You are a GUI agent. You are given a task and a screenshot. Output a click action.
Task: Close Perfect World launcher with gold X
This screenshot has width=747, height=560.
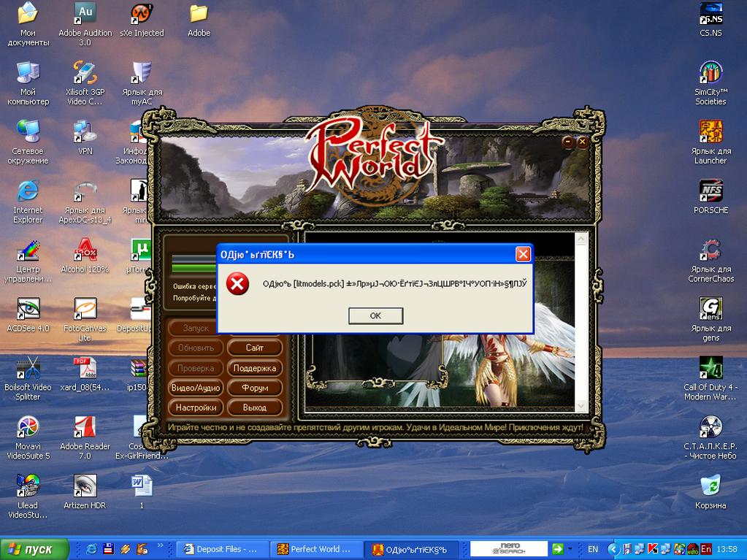(582, 142)
